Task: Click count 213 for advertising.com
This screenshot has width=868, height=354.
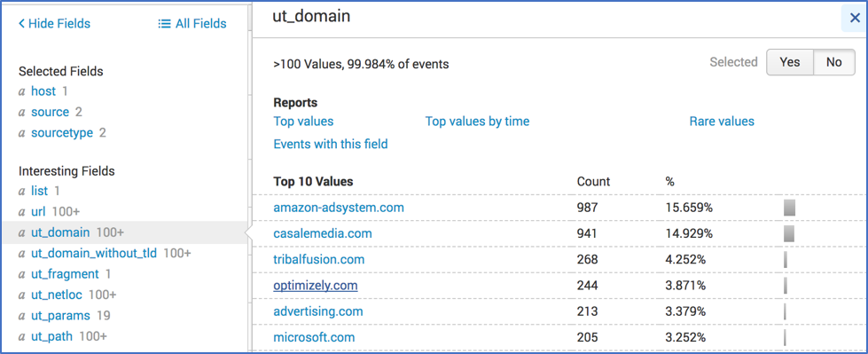Action: [x=587, y=311]
